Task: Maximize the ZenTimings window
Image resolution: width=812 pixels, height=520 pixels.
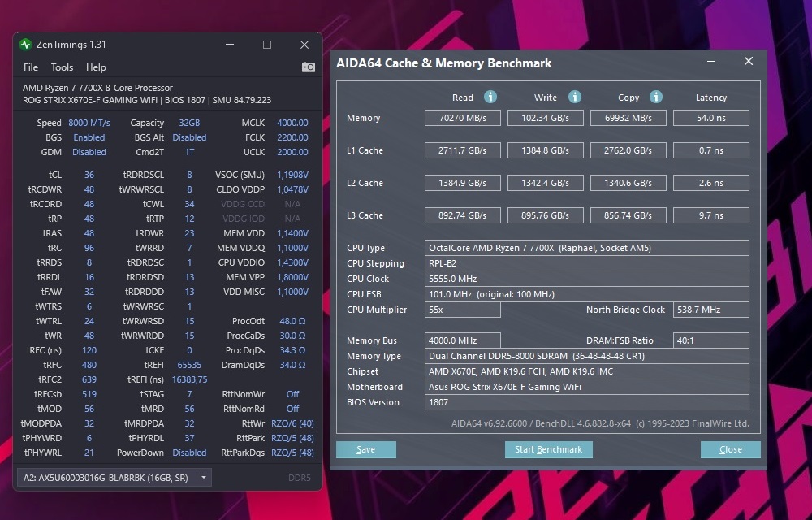Action: 266,45
